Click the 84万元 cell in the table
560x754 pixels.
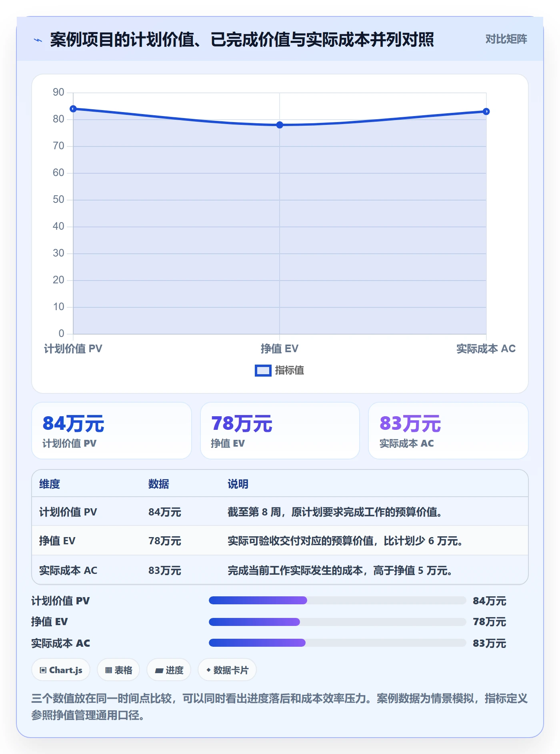[165, 512]
